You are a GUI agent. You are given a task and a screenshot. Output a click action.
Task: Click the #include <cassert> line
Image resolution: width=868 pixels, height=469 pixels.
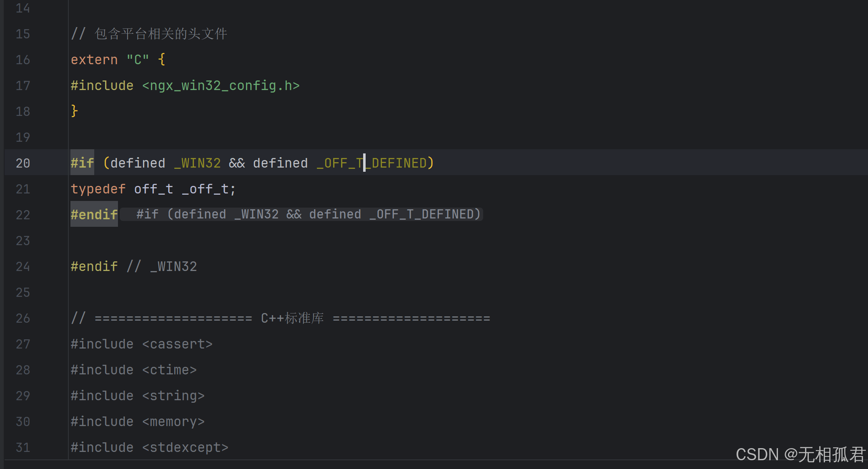coord(141,344)
